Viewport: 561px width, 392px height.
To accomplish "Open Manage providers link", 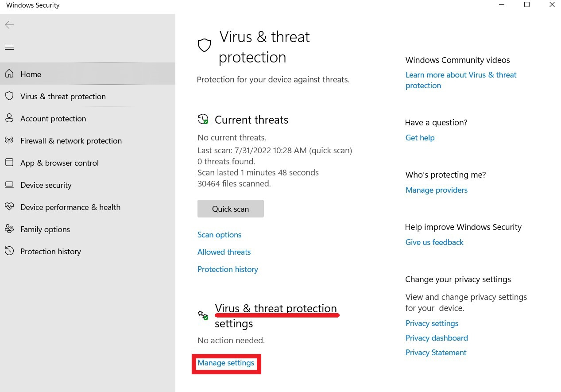I will [x=436, y=190].
